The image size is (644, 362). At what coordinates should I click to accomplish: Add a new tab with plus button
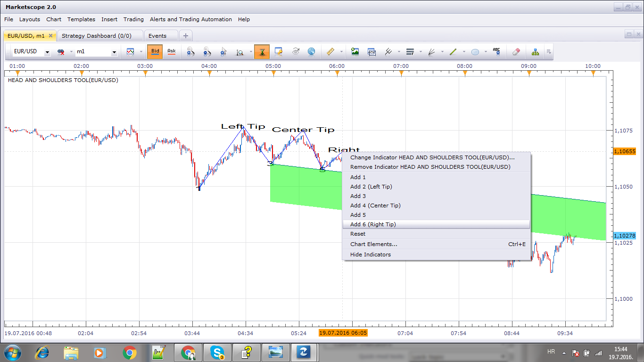[186, 36]
